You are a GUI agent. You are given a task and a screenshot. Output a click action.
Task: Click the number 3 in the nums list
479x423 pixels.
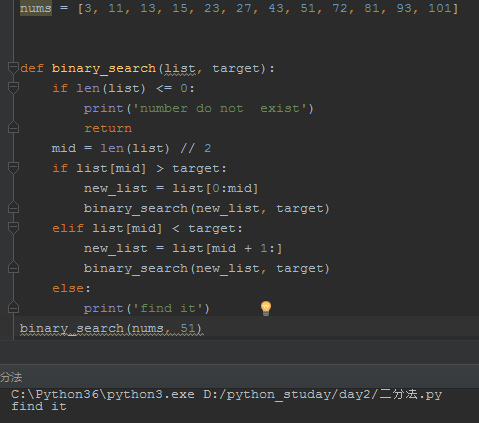[88, 8]
